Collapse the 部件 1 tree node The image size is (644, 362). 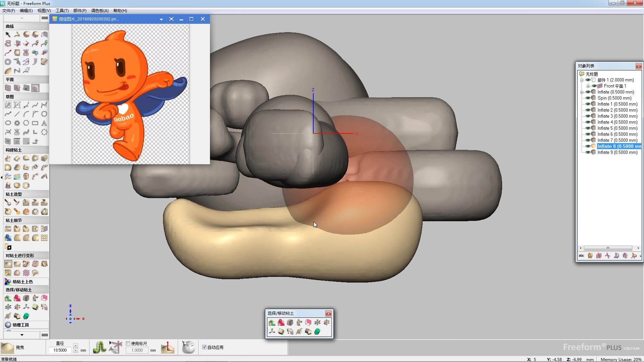pos(582,80)
